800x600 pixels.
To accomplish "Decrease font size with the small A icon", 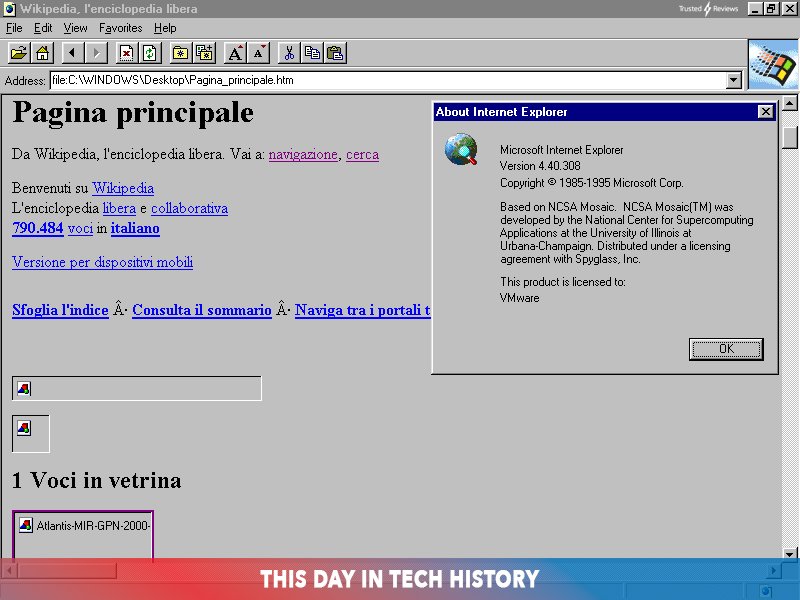I will tap(258, 53).
